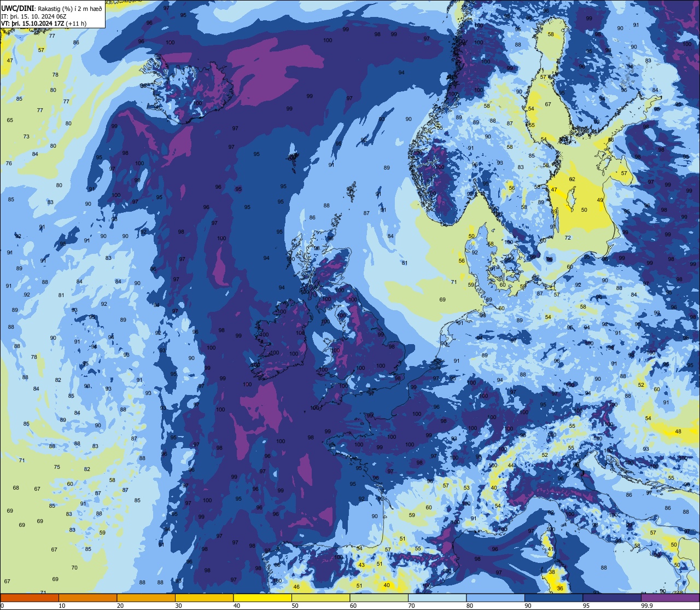Screen dimensions: 700x610
Task: Click the "36" humidity value over Sardinia
Action: click(x=559, y=588)
